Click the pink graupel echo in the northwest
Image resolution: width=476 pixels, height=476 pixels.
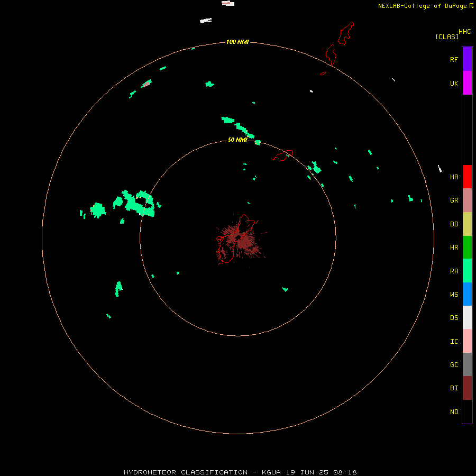click(147, 84)
